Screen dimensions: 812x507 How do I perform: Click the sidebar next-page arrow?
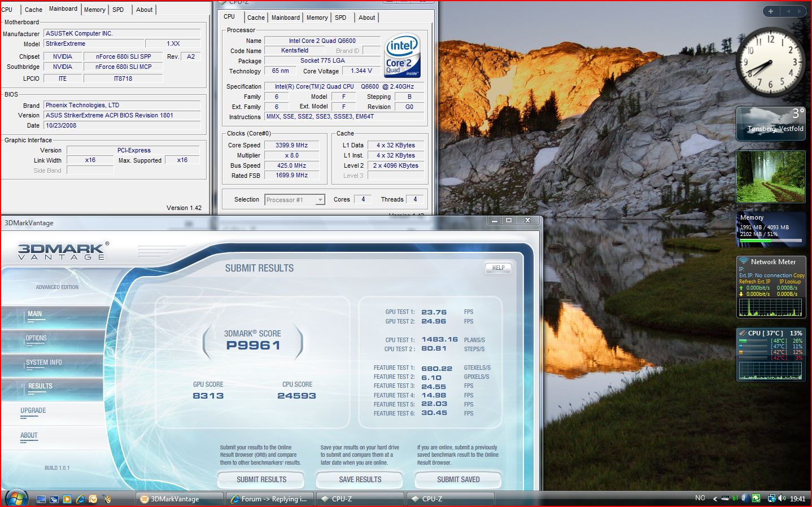tap(798, 11)
